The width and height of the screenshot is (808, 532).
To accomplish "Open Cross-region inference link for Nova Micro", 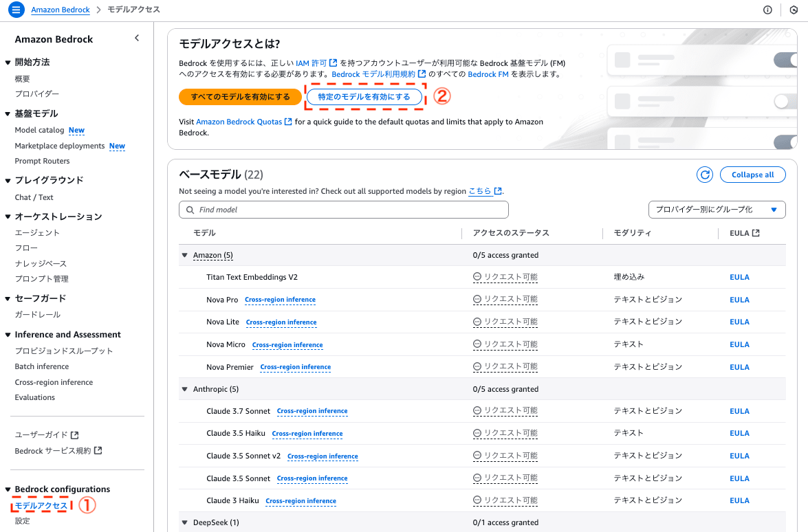I will click(287, 344).
